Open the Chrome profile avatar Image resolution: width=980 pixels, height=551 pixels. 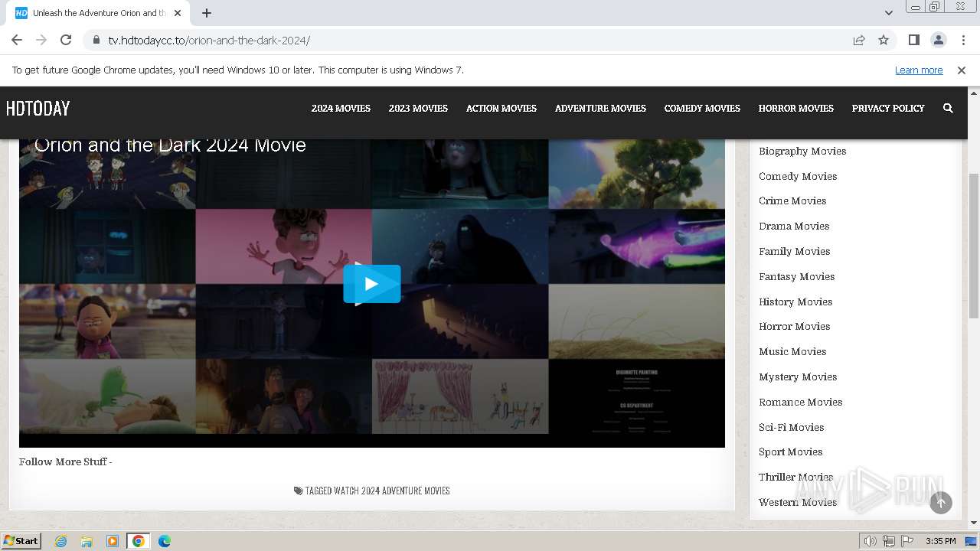938,40
